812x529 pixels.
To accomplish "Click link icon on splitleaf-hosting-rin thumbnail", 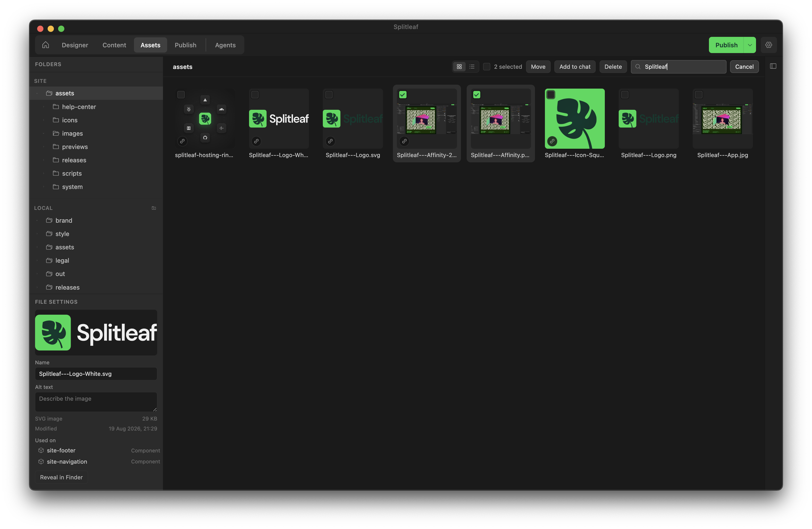I will 183,141.
